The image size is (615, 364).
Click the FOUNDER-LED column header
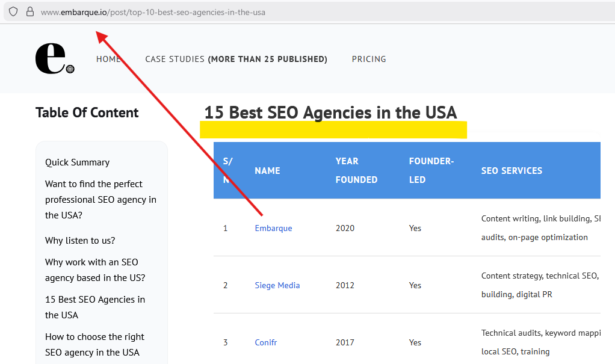point(431,170)
